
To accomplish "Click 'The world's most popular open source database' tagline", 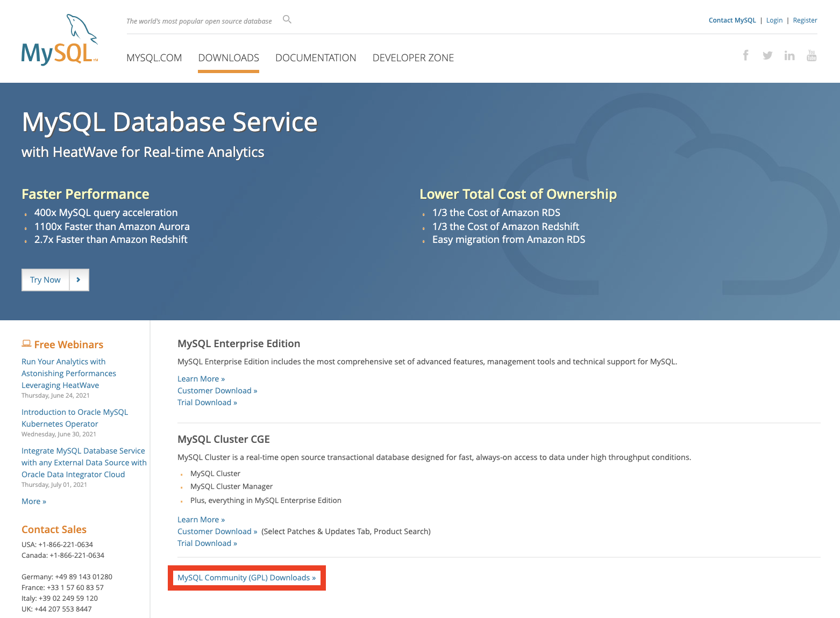I will coord(199,21).
